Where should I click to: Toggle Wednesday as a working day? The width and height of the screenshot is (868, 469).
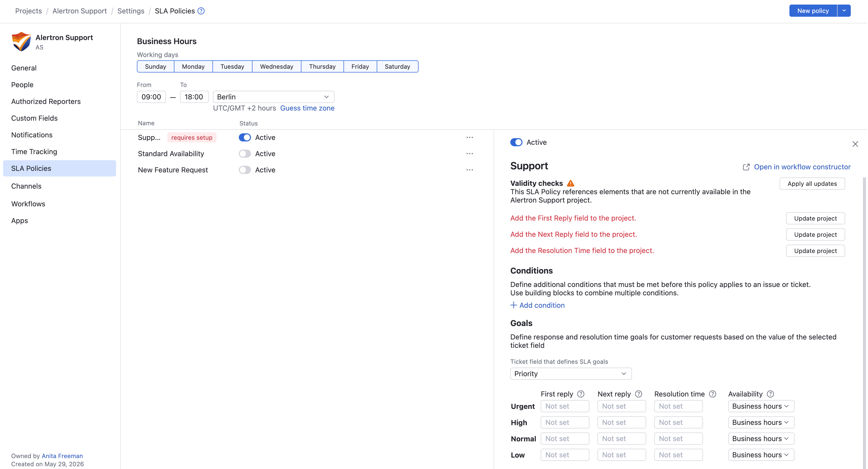point(277,66)
